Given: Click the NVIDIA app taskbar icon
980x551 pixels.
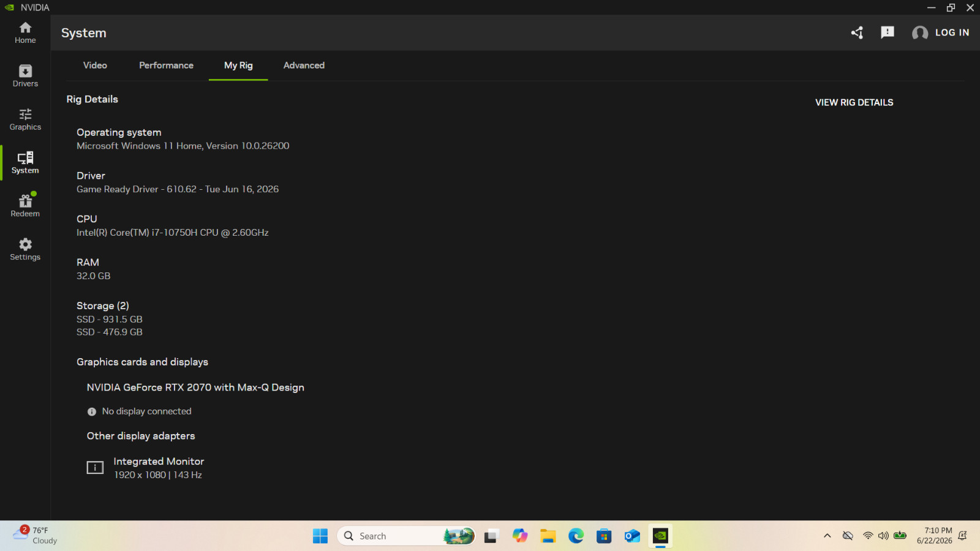Looking at the screenshot, I should [x=660, y=536].
